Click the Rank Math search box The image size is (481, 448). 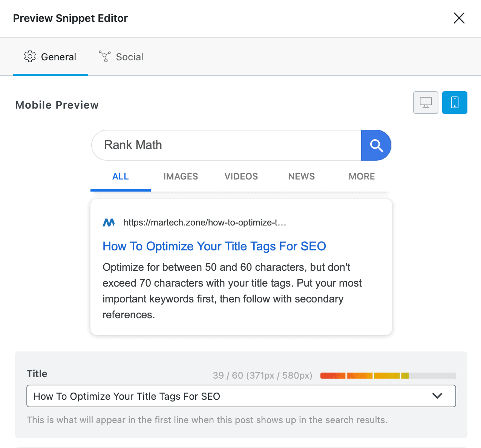(226, 145)
